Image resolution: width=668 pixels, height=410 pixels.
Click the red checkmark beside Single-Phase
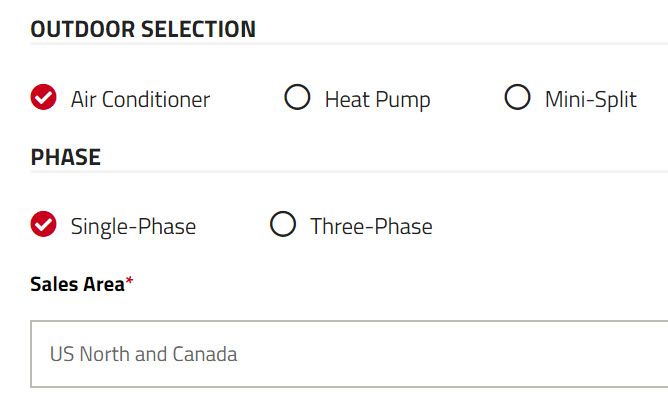[x=43, y=224]
